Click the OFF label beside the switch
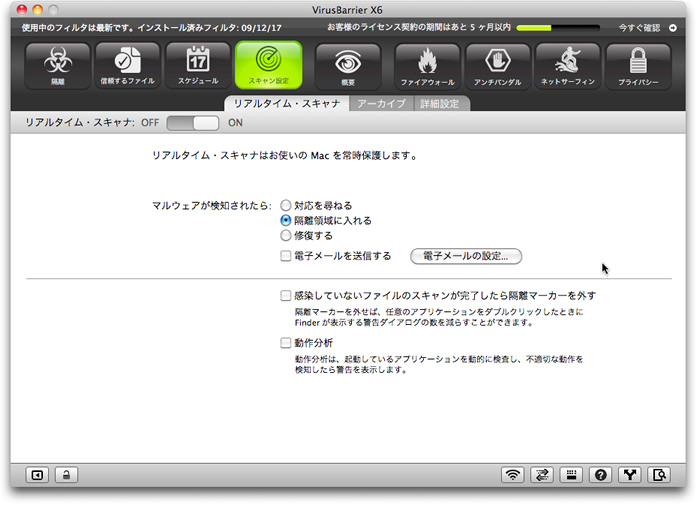Image resolution: width=696 pixels, height=505 pixels. (150, 123)
